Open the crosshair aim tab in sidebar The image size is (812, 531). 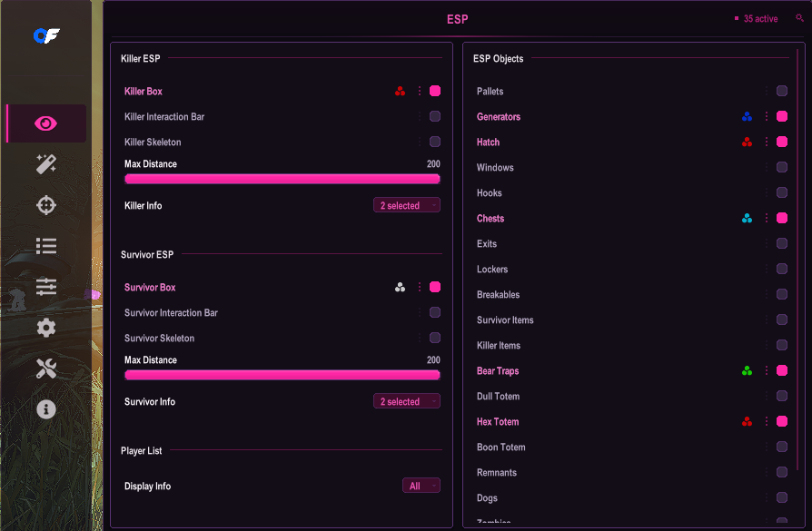46,205
